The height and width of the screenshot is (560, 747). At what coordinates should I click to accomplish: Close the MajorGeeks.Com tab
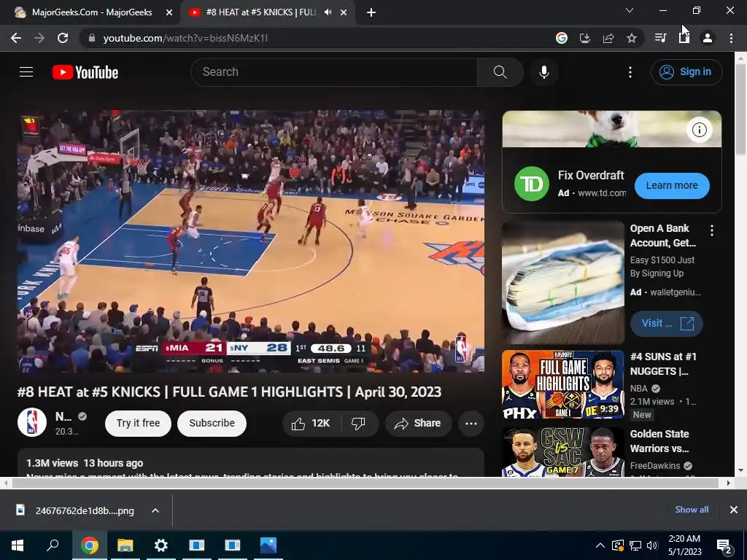coord(169,12)
